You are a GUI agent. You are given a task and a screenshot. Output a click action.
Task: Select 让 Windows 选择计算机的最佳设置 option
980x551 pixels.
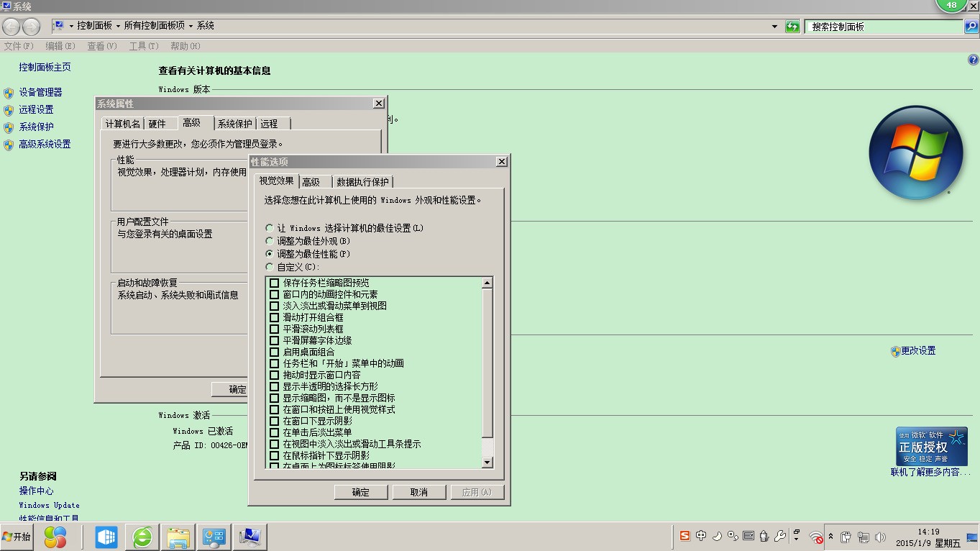click(270, 228)
